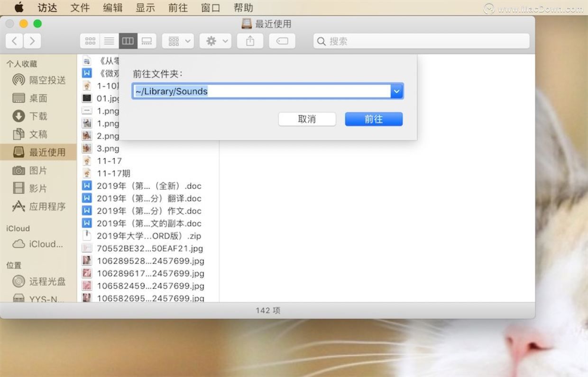Click the 最近使用 window title folder icon
The width and height of the screenshot is (588, 377).
coord(247,24)
